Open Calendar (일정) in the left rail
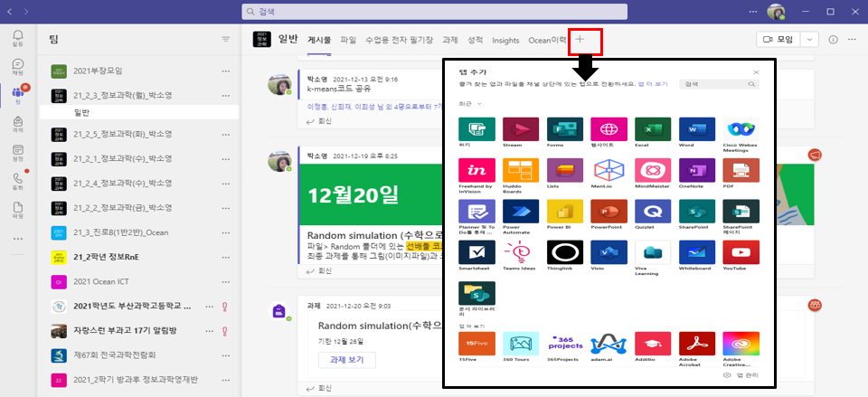Screen dimensions: 868x397 (x=18, y=154)
